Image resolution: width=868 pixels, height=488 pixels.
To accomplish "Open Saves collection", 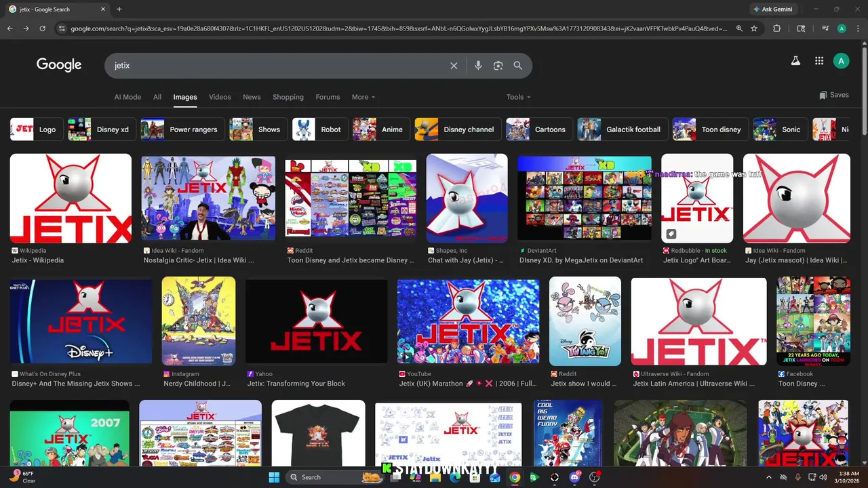I will click(834, 95).
